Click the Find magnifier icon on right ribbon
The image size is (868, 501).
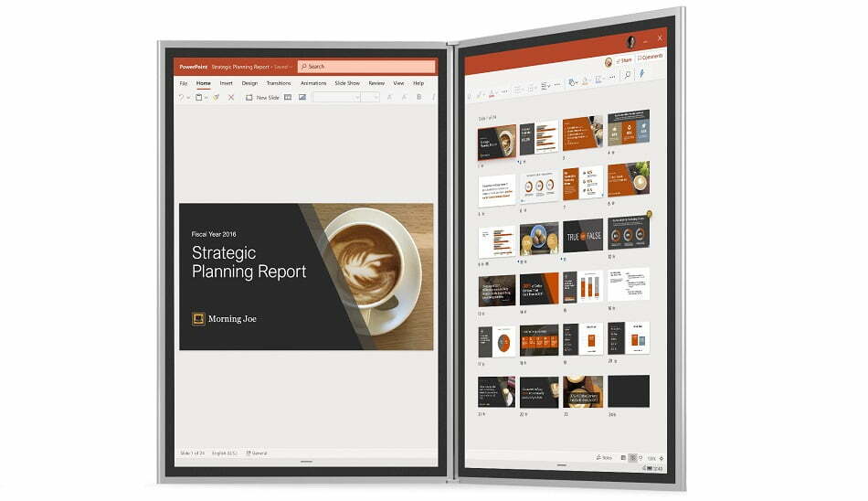(628, 75)
